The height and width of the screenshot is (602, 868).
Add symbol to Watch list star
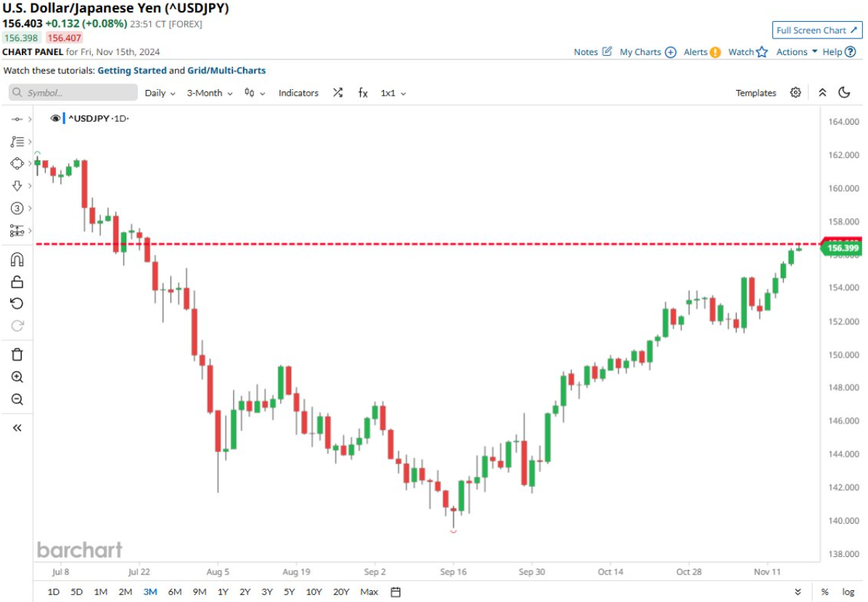coord(748,51)
